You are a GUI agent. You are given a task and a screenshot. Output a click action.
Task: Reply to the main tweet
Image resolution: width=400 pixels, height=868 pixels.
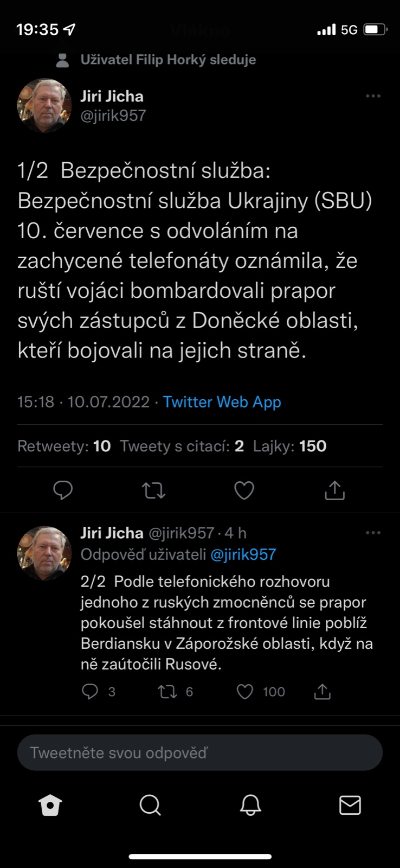[63, 490]
